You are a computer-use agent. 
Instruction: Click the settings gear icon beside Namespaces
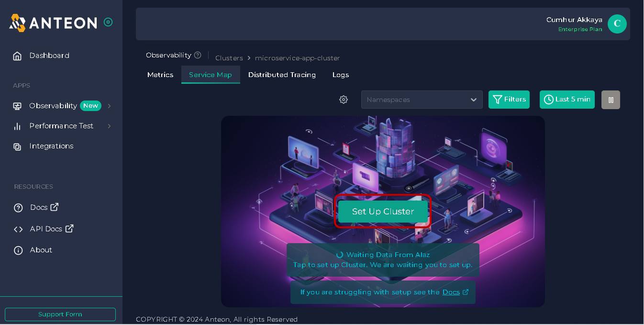[x=344, y=100]
